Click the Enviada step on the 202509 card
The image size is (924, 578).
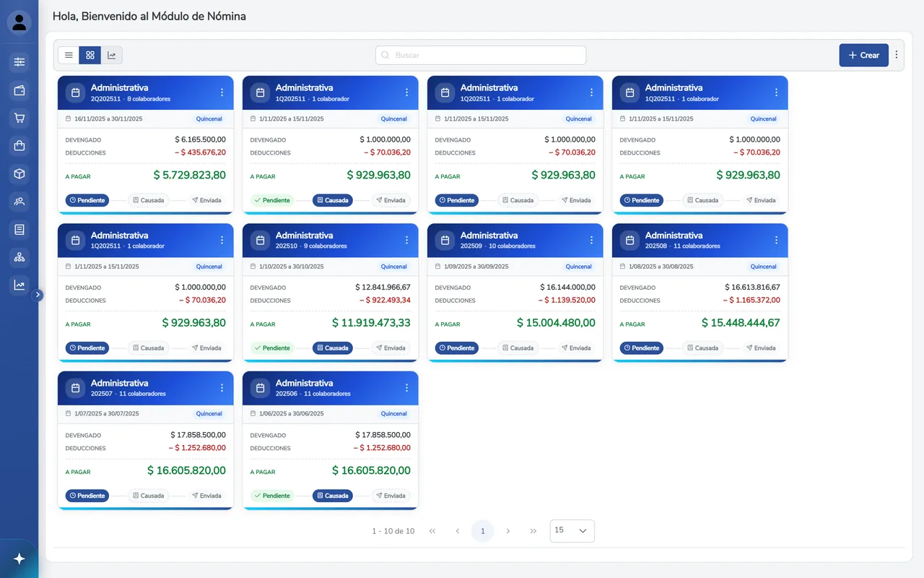click(575, 348)
